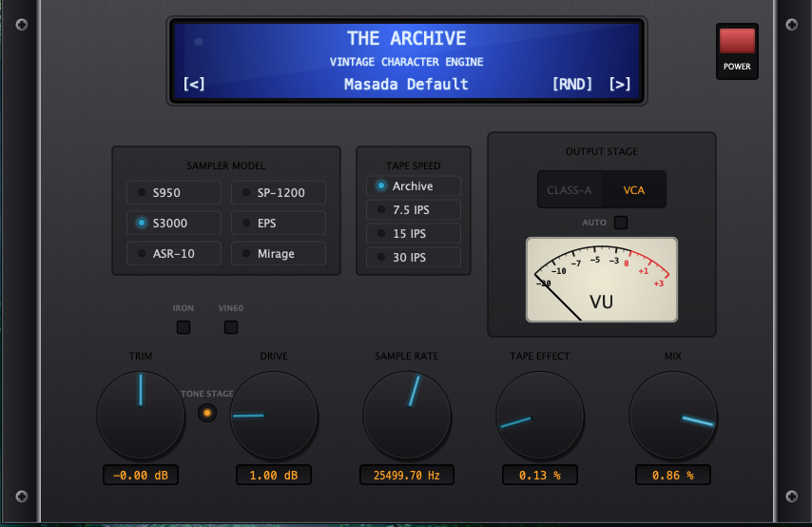This screenshot has width=812, height=527.
Task: Choose the ASR-10 sampler model
Action: click(174, 254)
